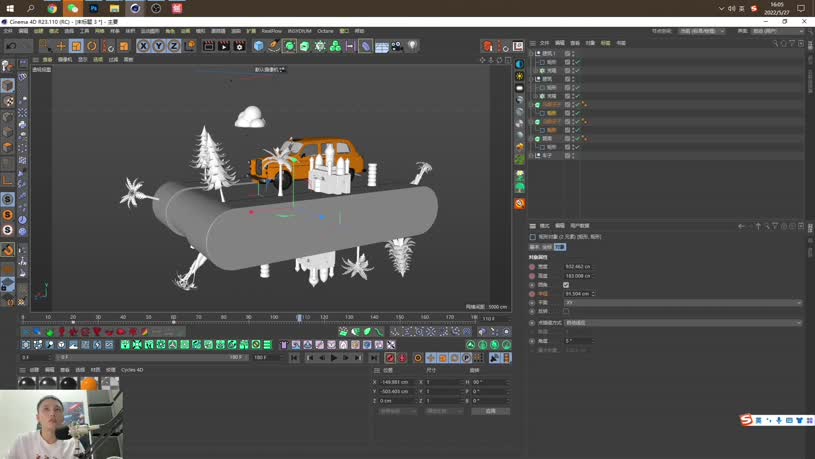Click the orange icon below the viewport side column
This screenshot has width=815, height=459.
[x=519, y=204]
